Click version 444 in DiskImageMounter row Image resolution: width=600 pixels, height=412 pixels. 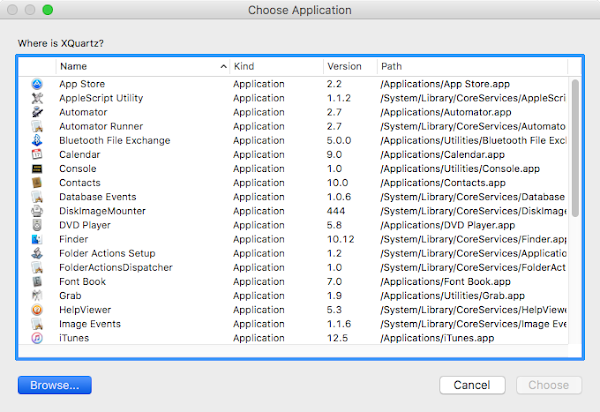(x=336, y=211)
